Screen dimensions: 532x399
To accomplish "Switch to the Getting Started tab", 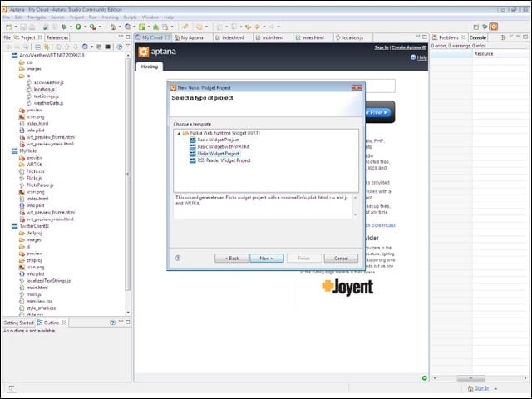I will pos(18,323).
